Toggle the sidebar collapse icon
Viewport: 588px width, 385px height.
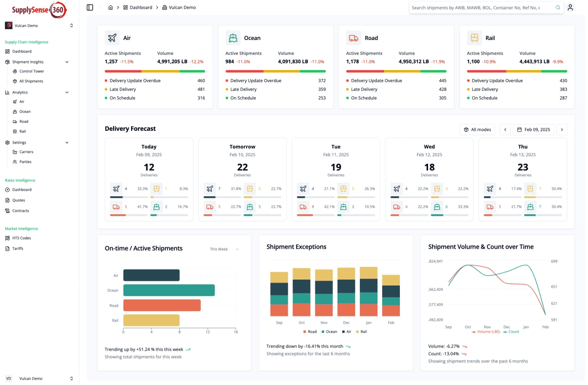(90, 8)
